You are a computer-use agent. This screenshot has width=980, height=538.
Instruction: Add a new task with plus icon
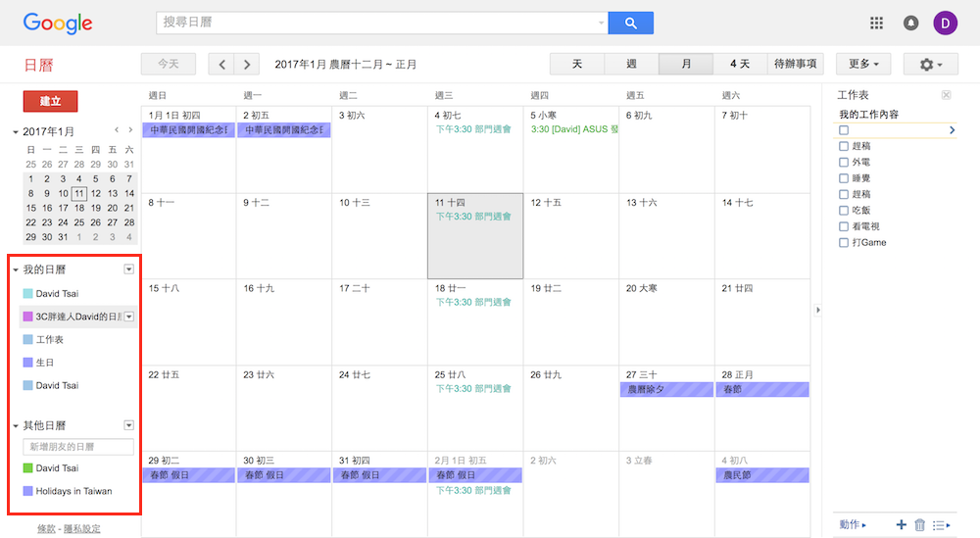tap(901, 525)
